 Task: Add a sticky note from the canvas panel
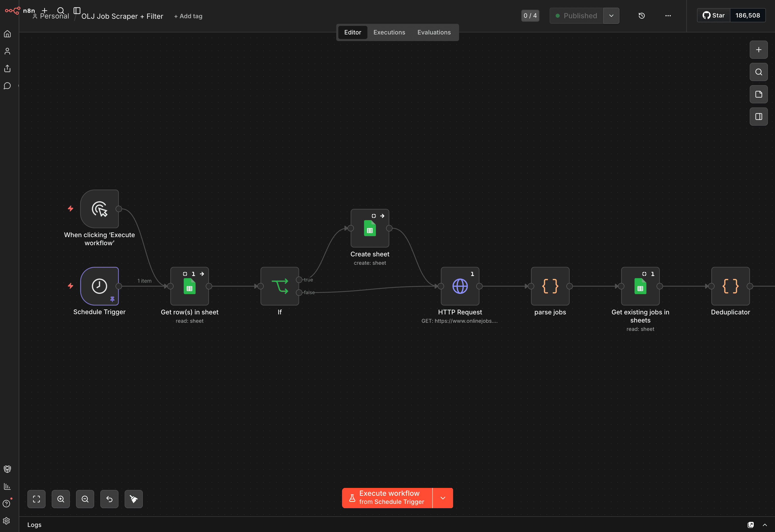759,94
